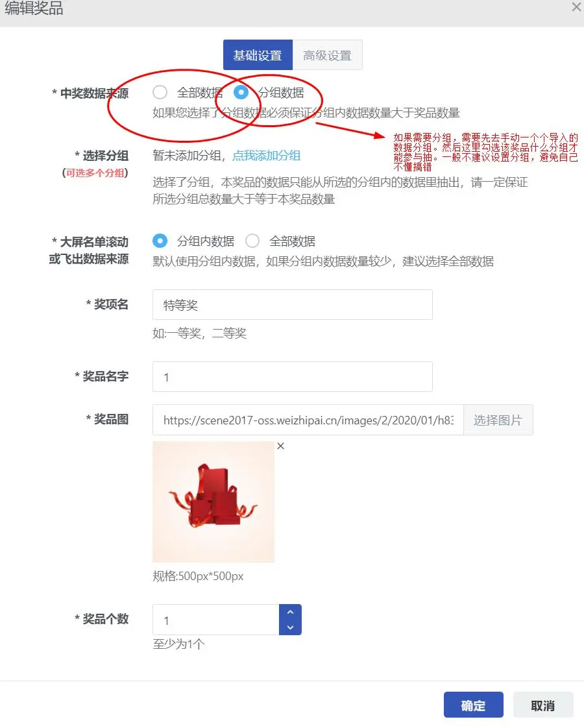
Task: Choose 全部数据 for 大屏名单滚动 source
Action: click(x=252, y=241)
